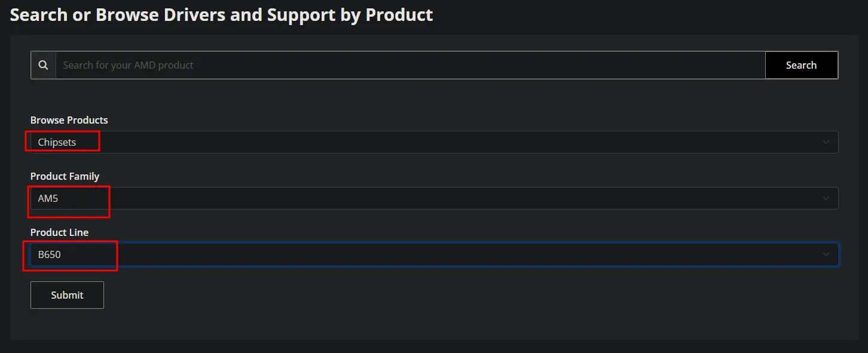Viewport: 868px width, 353px height.
Task: Click the magnifying glass search icon
Action: (43, 65)
